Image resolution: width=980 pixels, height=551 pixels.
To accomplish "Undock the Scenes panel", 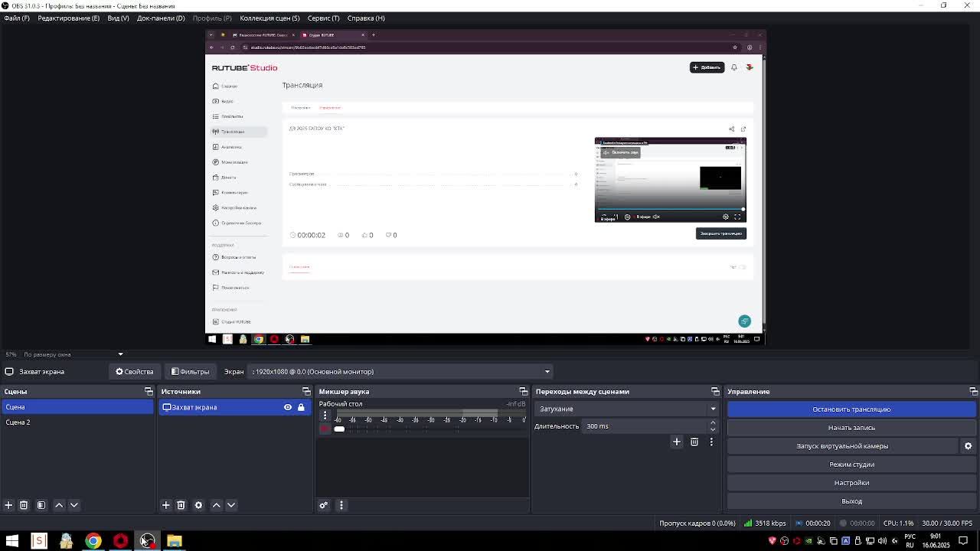I will 149,392.
